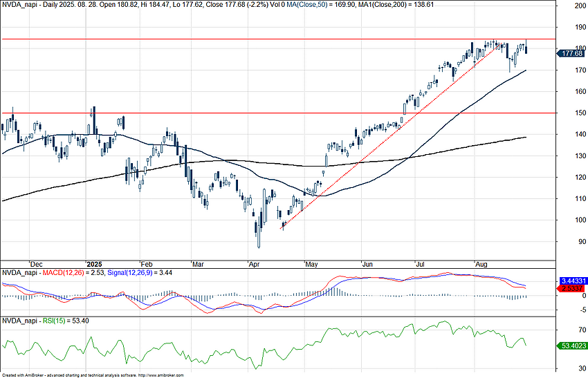Click the 150 price axis label

[x=580, y=113]
